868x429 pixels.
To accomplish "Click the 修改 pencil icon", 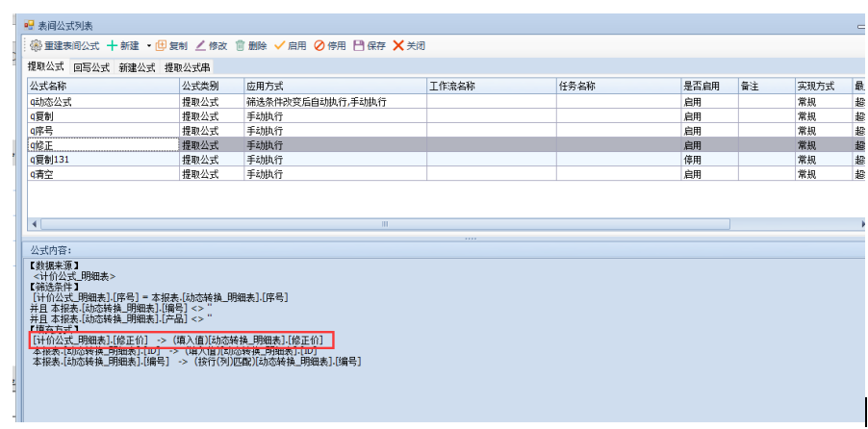I will click(200, 45).
